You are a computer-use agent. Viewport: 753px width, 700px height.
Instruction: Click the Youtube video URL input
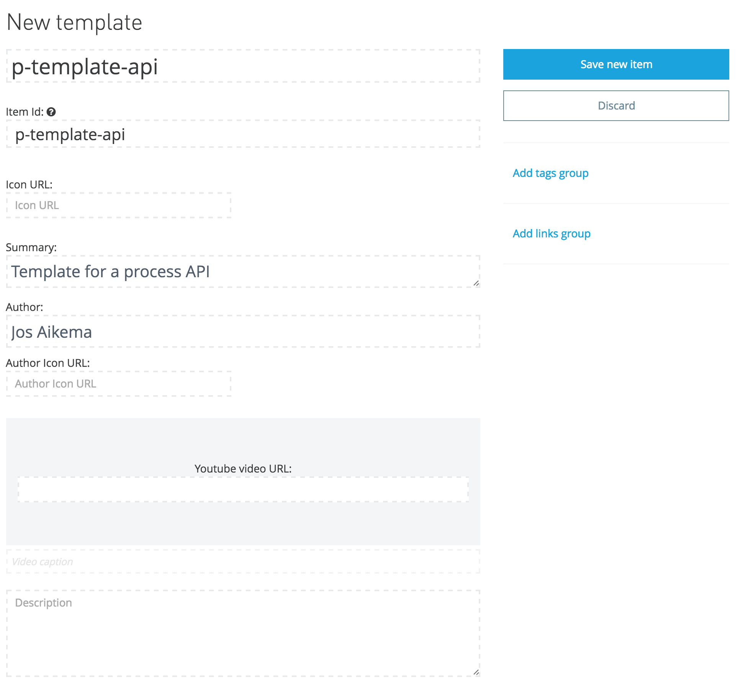pos(243,489)
